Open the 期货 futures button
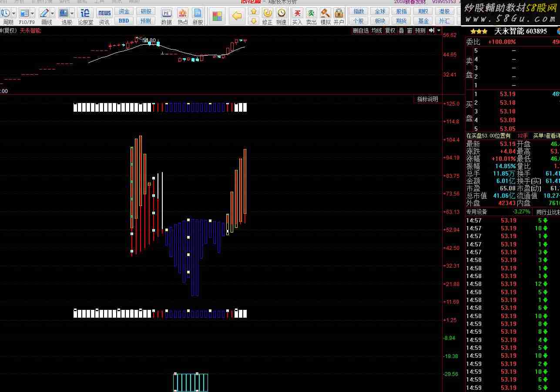 (x=401, y=21)
